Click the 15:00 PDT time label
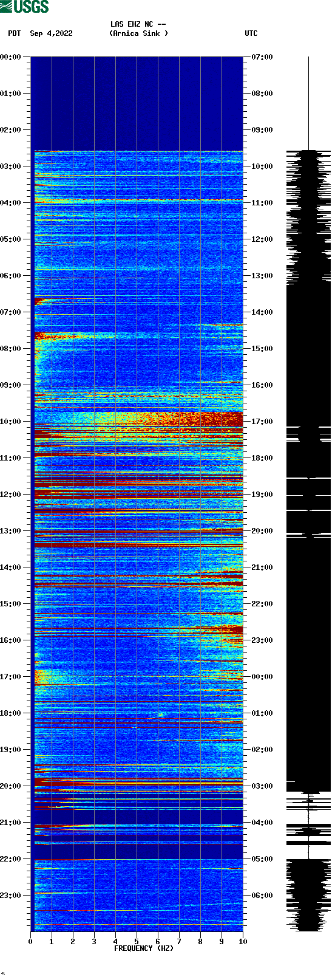Image resolution: width=335 pixels, height=980 pixels. [x=11, y=604]
